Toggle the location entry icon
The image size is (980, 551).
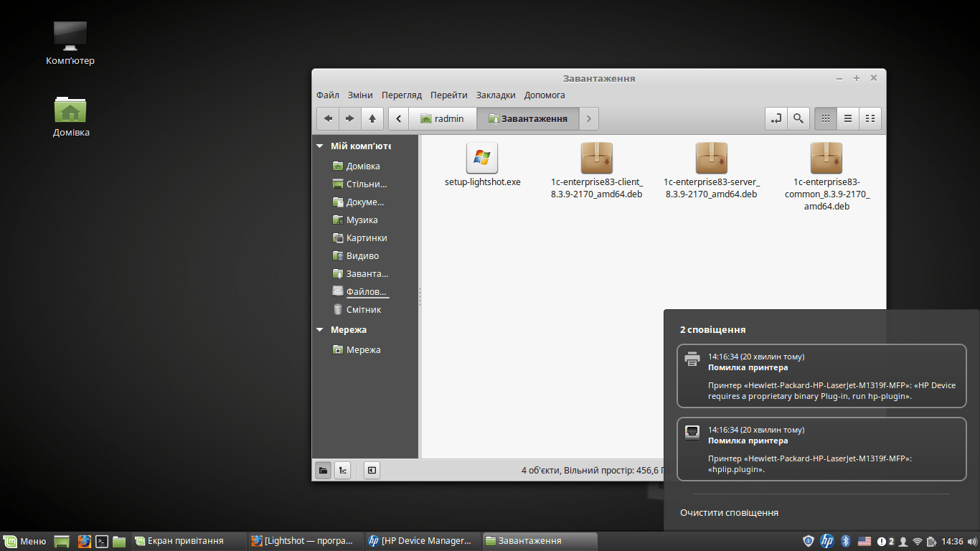[776, 118]
